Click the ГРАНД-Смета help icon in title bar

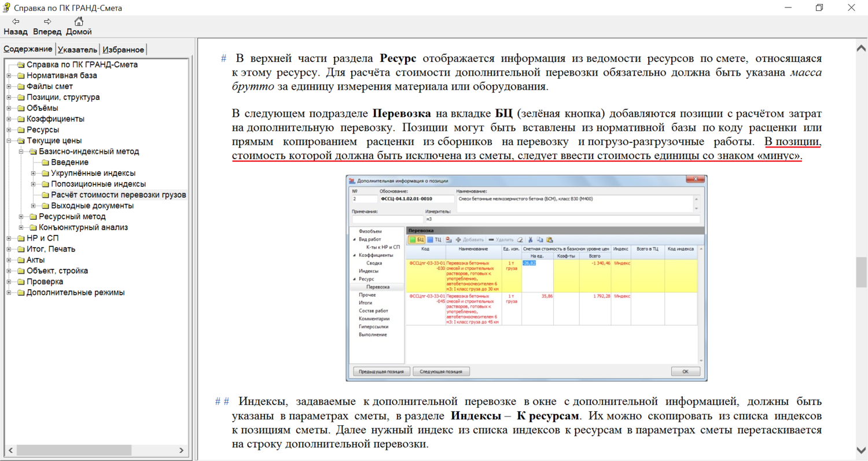click(8, 8)
